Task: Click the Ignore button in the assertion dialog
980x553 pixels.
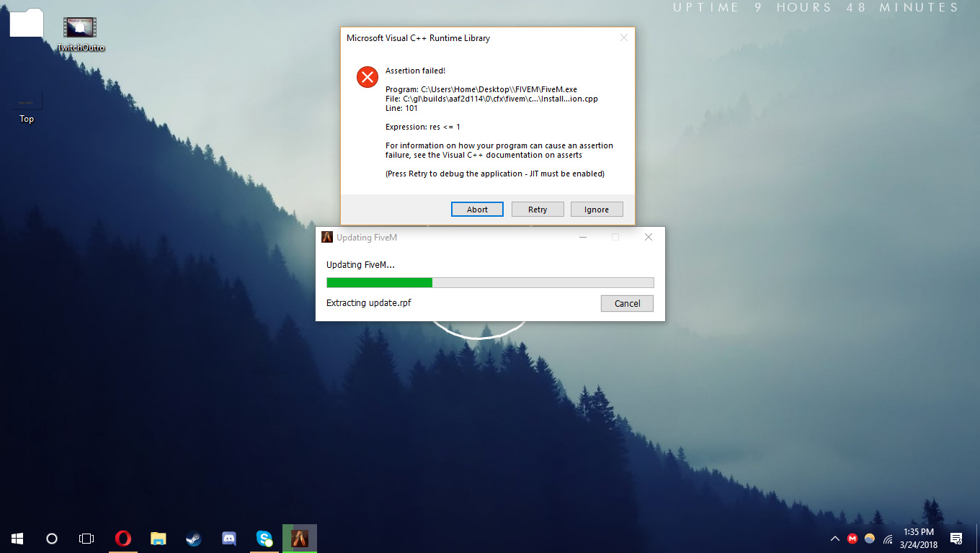Action: [597, 210]
